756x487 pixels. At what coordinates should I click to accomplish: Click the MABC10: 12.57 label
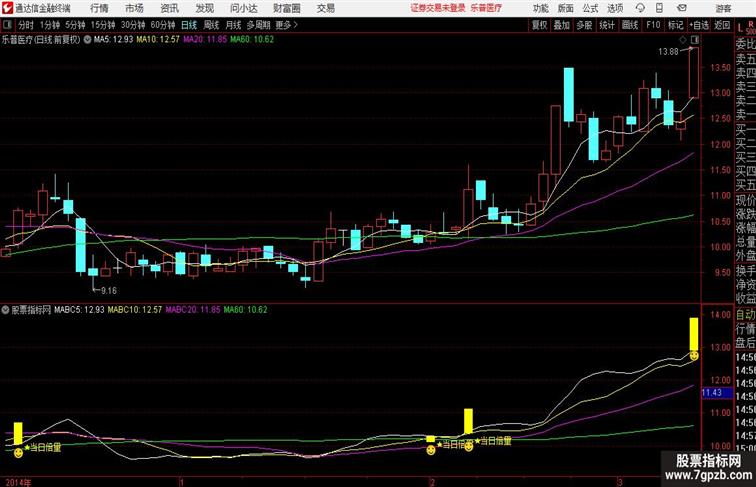click(135, 310)
